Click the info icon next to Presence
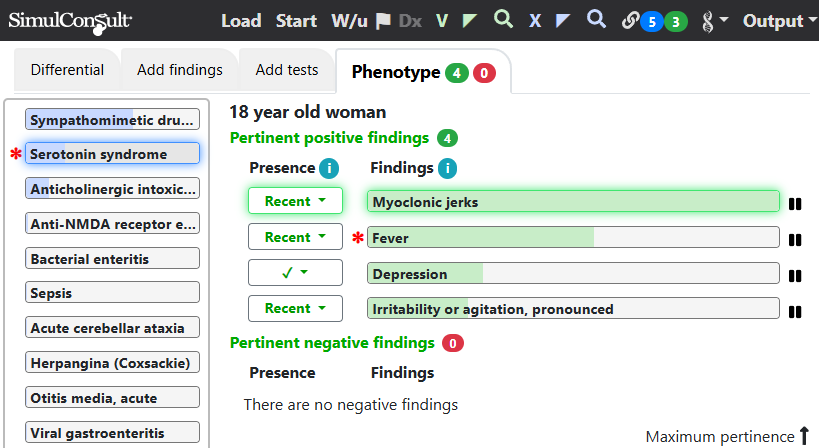Image resolution: width=819 pixels, height=448 pixels. point(329,168)
